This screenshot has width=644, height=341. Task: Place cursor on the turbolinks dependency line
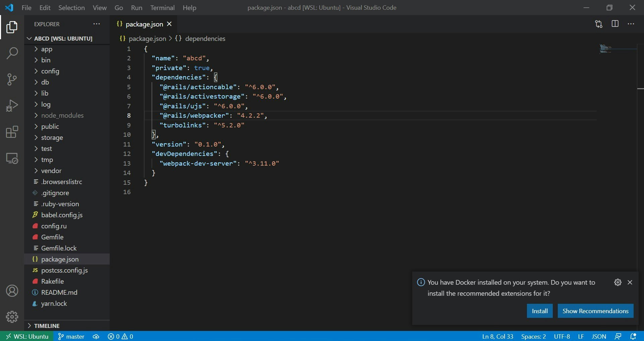[202, 125]
